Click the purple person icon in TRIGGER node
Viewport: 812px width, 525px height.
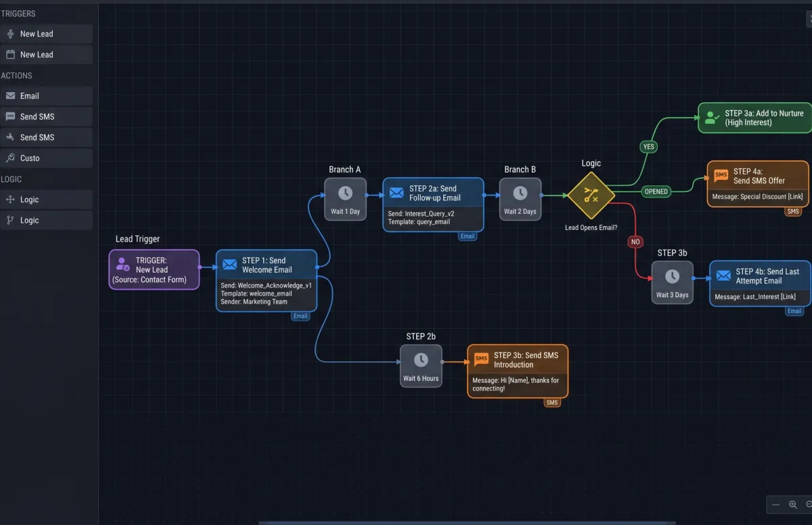pos(122,264)
